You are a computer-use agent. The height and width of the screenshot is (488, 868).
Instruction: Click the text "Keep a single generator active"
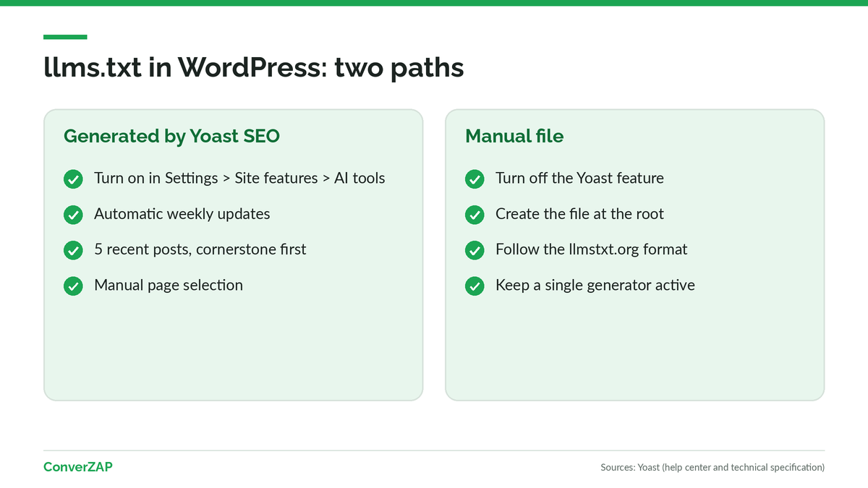(x=595, y=285)
